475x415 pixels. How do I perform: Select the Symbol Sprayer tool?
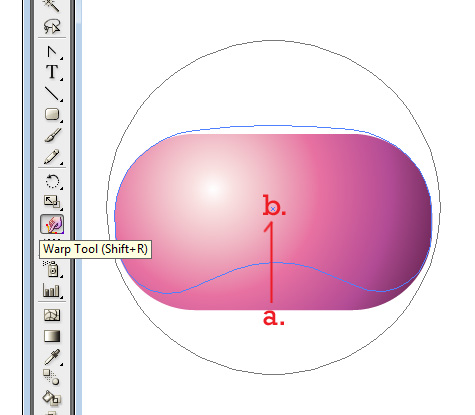(52, 269)
